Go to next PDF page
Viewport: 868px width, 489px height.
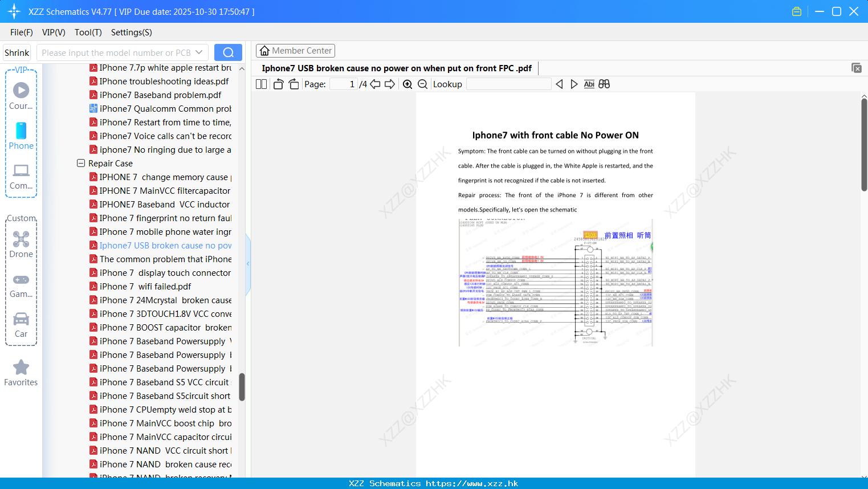tap(390, 84)
